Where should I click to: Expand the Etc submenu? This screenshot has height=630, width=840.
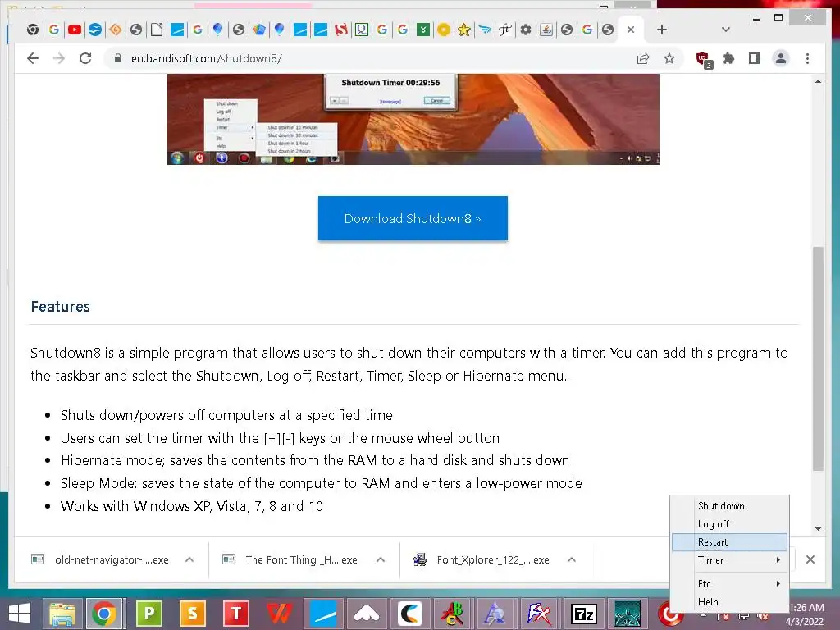click(729, 583)
